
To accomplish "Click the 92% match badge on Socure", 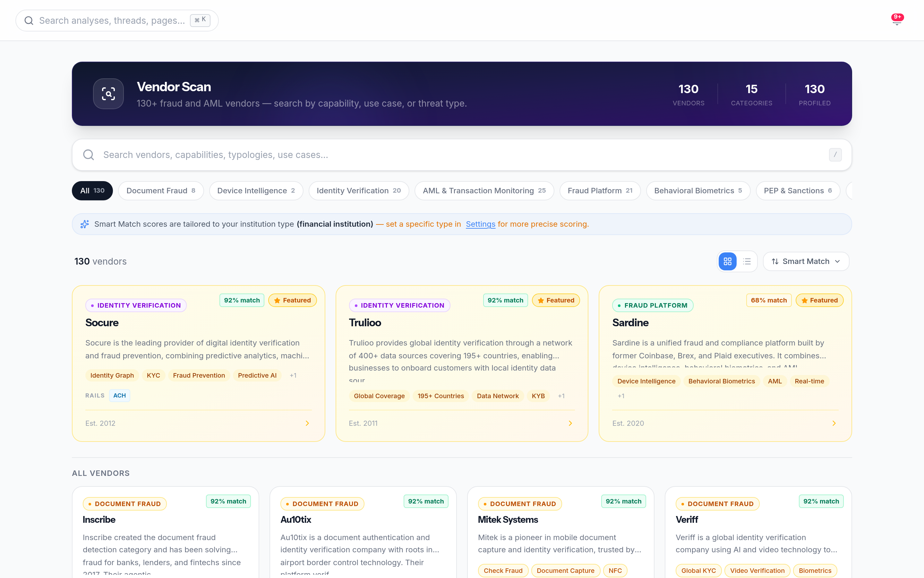I will click(x=242, y=301).
